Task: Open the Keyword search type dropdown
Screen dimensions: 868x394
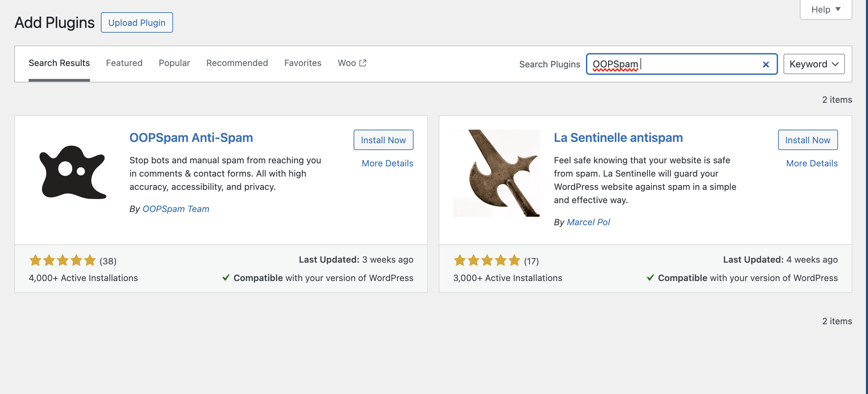Action: (x=813, y=64)
